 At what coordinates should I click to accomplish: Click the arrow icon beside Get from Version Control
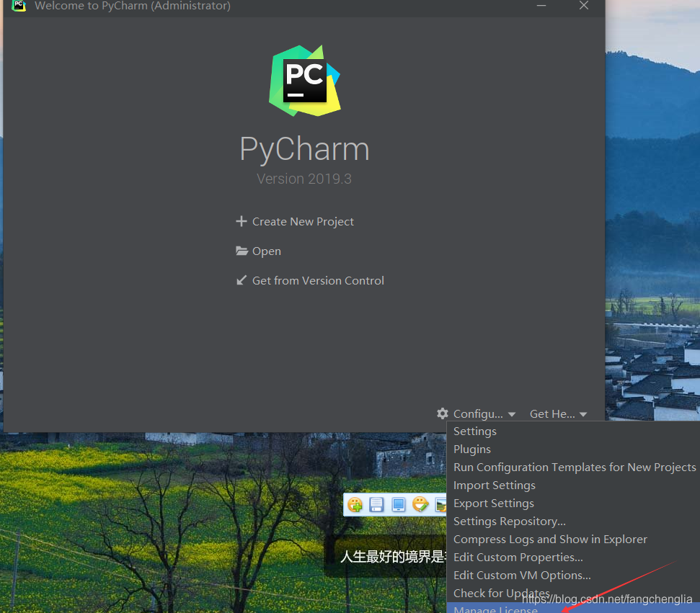coord(241,280)
